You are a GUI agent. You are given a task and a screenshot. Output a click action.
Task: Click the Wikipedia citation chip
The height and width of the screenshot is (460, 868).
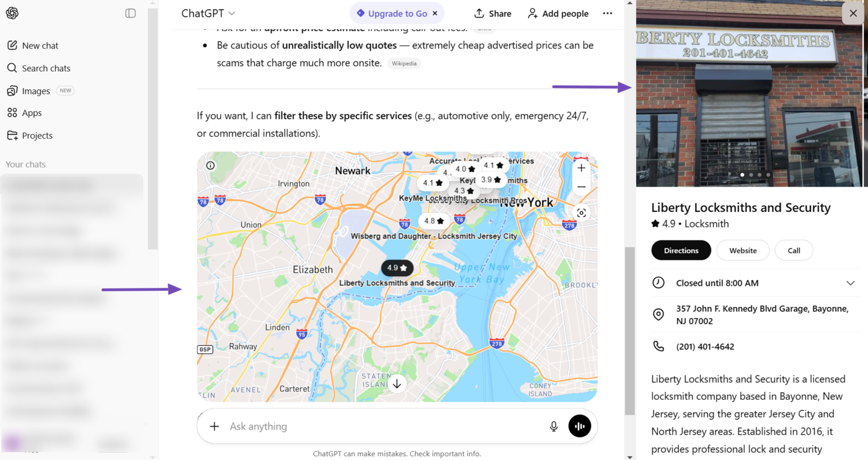coord(404,63)
